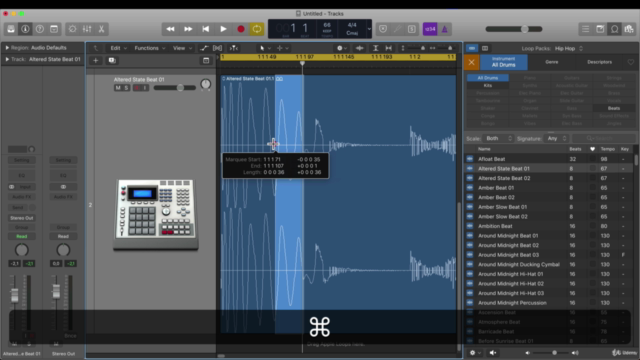640x360 pixels.
Task: Select the Descriptors tab
Action: (x=600, y=62)
